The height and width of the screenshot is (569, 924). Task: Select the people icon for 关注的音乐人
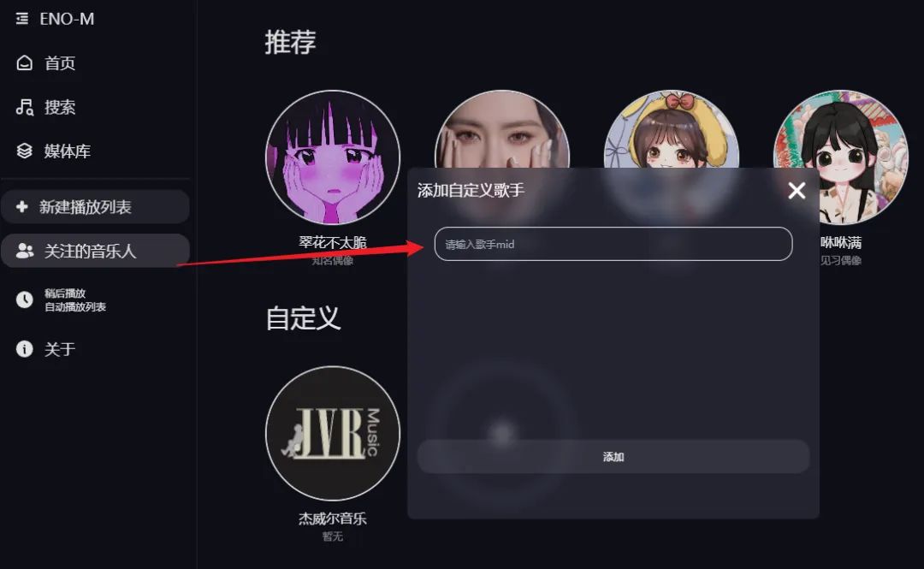coord(25,251)
